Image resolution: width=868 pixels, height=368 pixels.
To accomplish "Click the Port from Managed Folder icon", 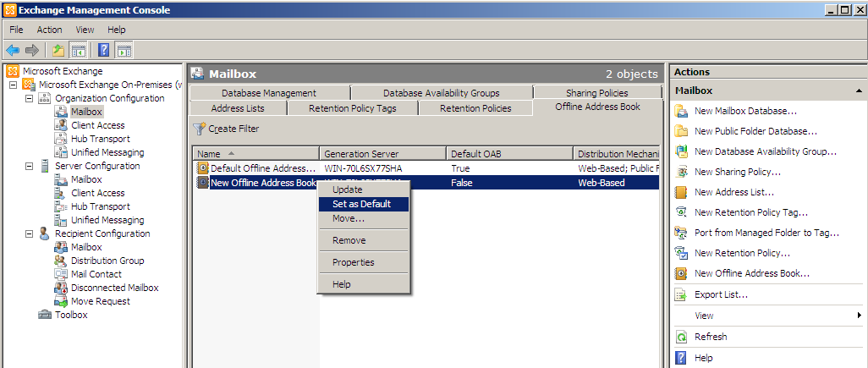I will point(681,233).
